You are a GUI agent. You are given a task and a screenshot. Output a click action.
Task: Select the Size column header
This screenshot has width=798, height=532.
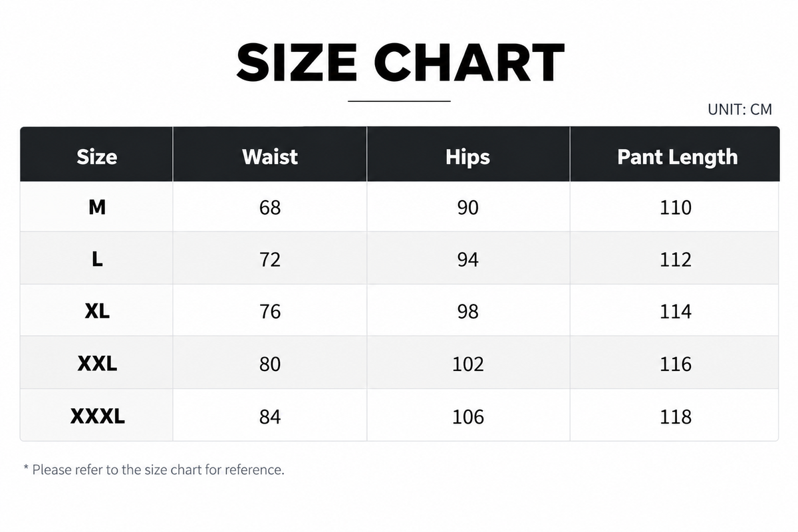click(x=97, y=157)
